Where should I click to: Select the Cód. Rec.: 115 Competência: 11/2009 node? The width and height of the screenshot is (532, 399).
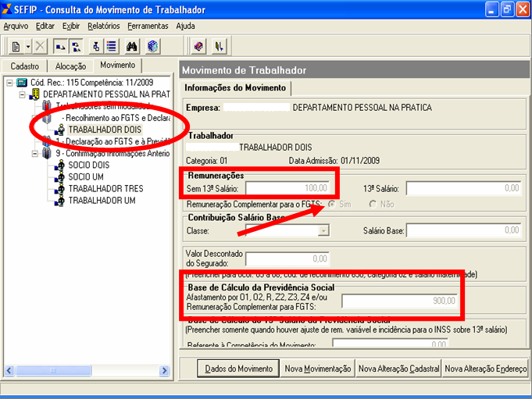(91, 82)
